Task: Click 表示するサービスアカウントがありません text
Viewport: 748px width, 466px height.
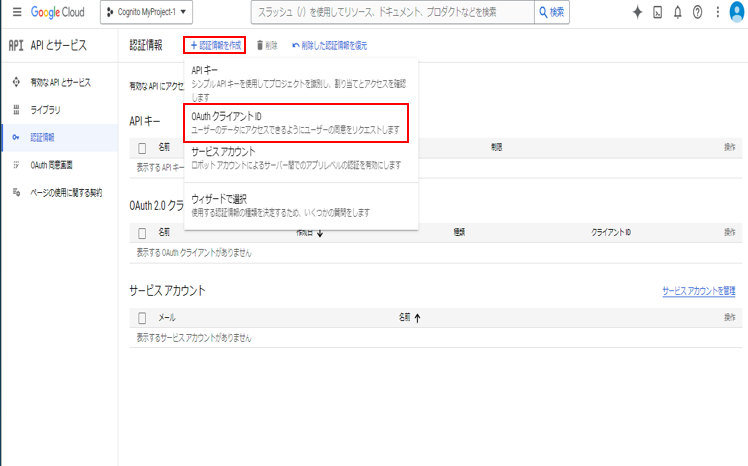Action: coord(194,338)
